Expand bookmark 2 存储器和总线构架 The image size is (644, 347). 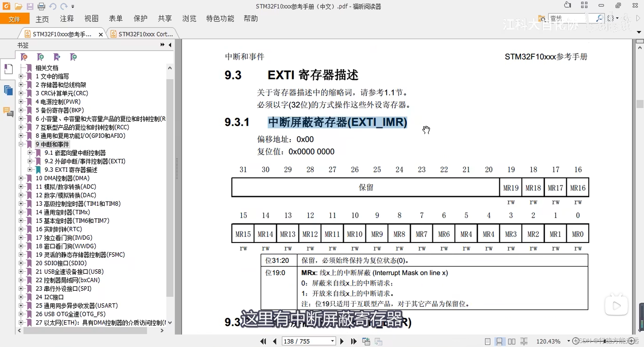click(x=21, y=85)
